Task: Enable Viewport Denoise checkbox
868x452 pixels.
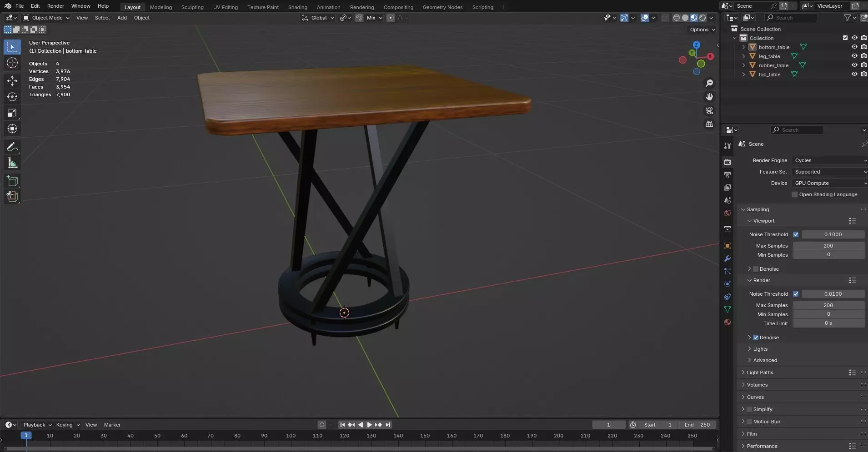Action: [756, 269]
